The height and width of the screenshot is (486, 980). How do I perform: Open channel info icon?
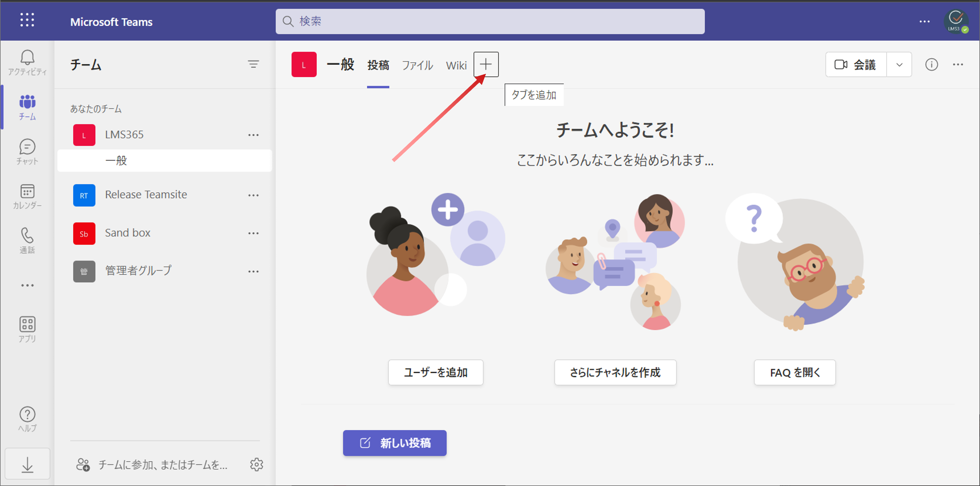(x=931, y=64)
